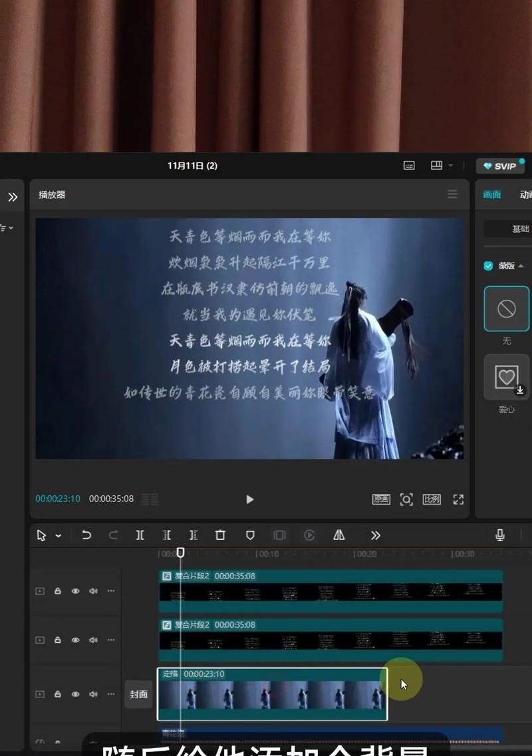Open the keyboard shortcuts icon in title bar
This screenshot has height=756, width=532.
pos(408,166)
